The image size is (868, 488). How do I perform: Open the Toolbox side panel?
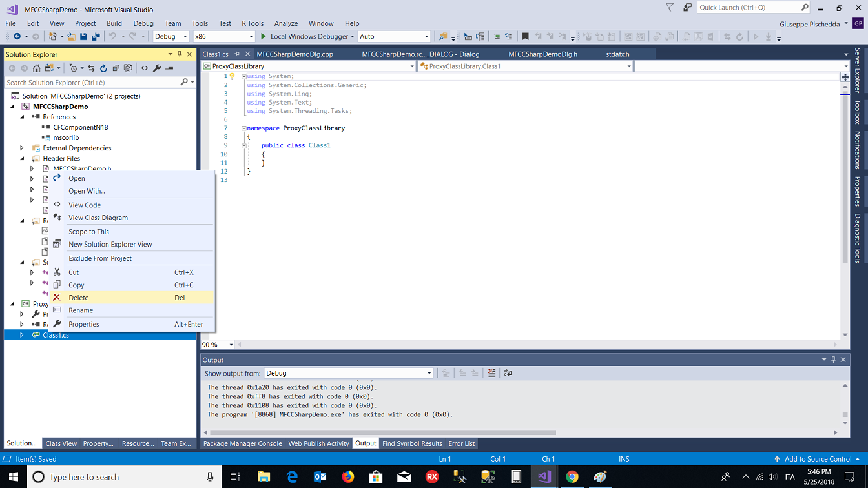click(x=858, y=112)
